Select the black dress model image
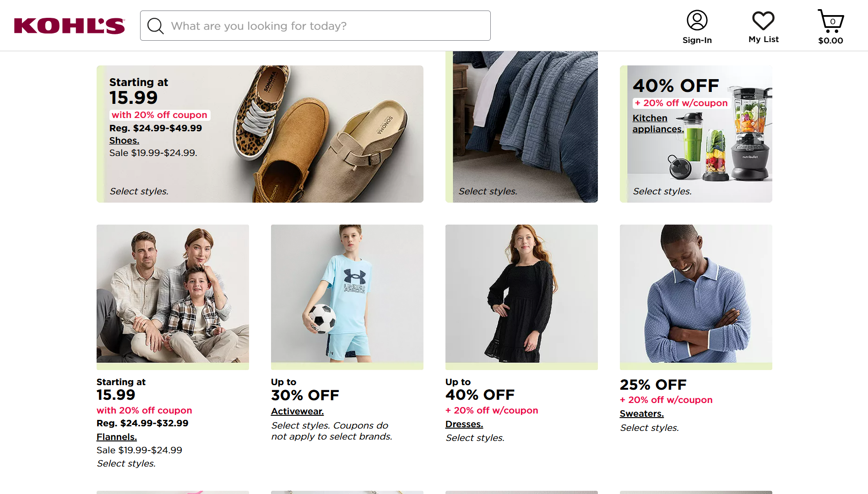Screen dimensions: 868x494 [x=521, y=294]
